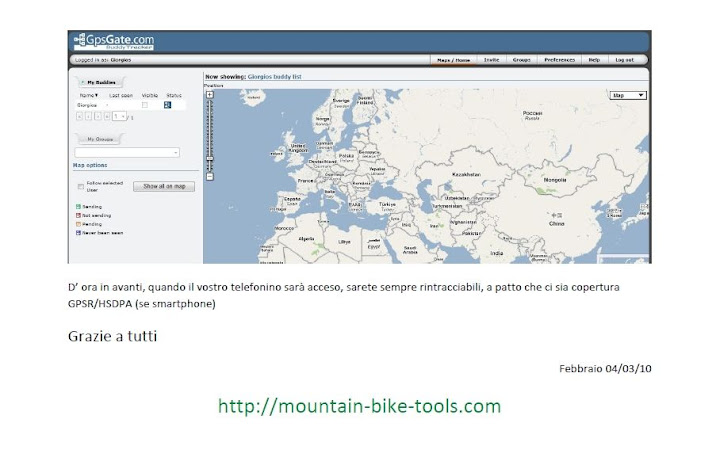Open the page number dropdown
Image resolution: width=720 pixels, height=461 pixels.
119,117
